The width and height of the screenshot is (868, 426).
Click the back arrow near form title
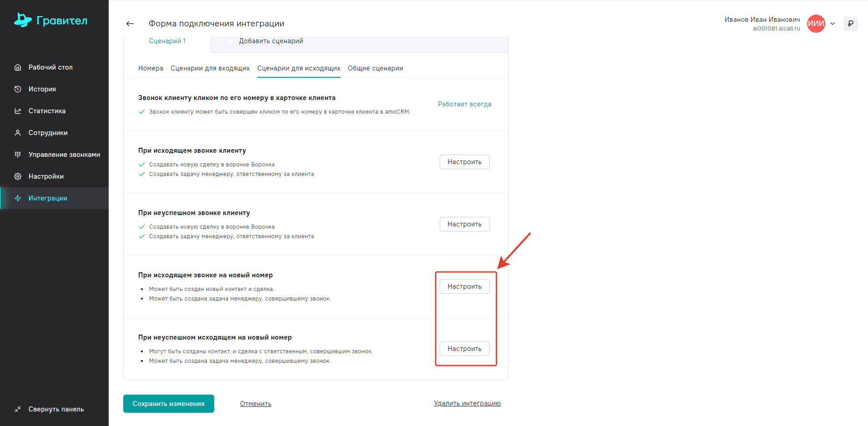click(130, 24)
